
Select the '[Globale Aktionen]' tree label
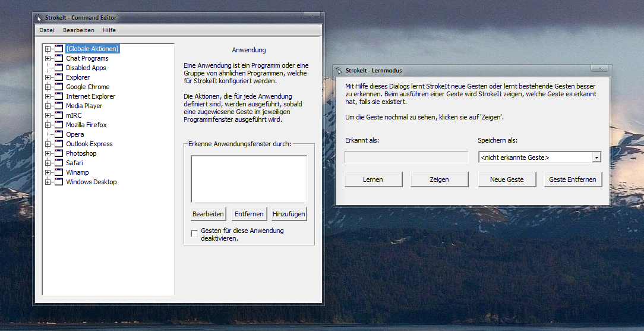(93, 49)
